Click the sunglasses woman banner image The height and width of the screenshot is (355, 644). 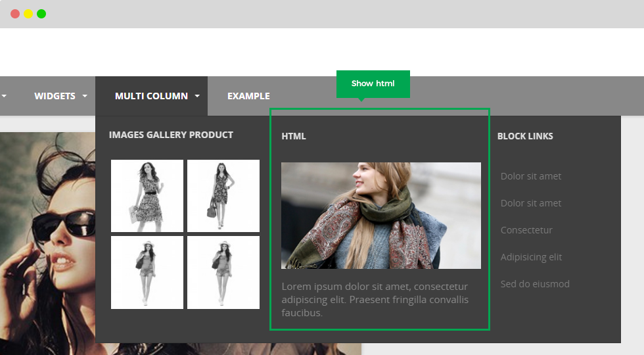(47, 243)
